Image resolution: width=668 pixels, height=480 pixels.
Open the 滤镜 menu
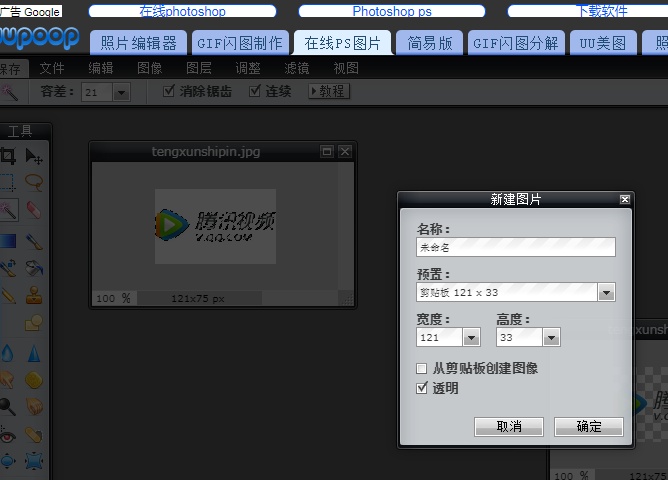(297, 68)
